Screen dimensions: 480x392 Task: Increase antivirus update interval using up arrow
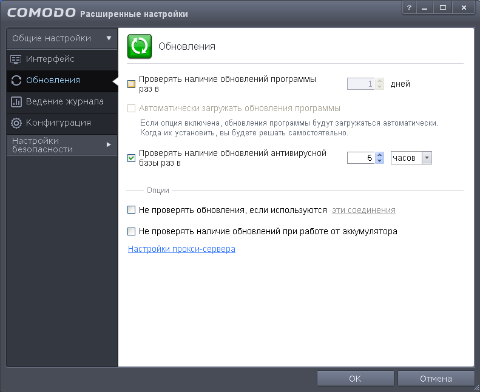click(x=380, y=155)
